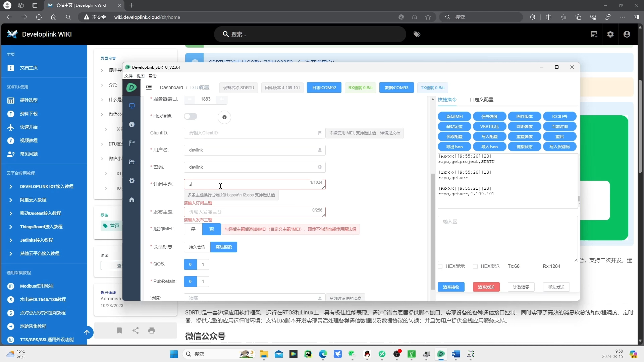Click the 发布主题 input field
The width and height of the screenshot is (644, 362).
(x=255, y=212)
